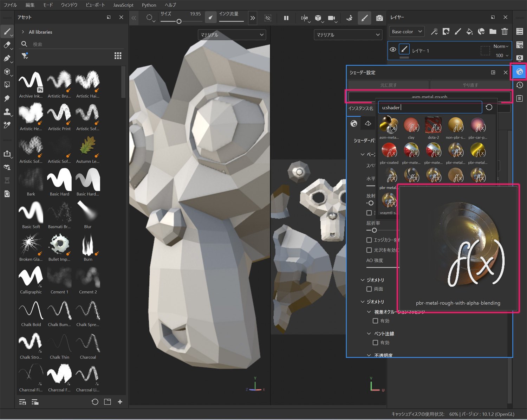
Task: Choose the dota-2 shader thumbnail
Action: point(433,128)
